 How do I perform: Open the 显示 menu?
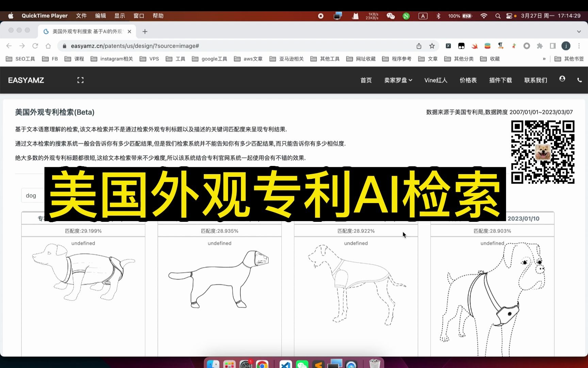pos(119,16)
